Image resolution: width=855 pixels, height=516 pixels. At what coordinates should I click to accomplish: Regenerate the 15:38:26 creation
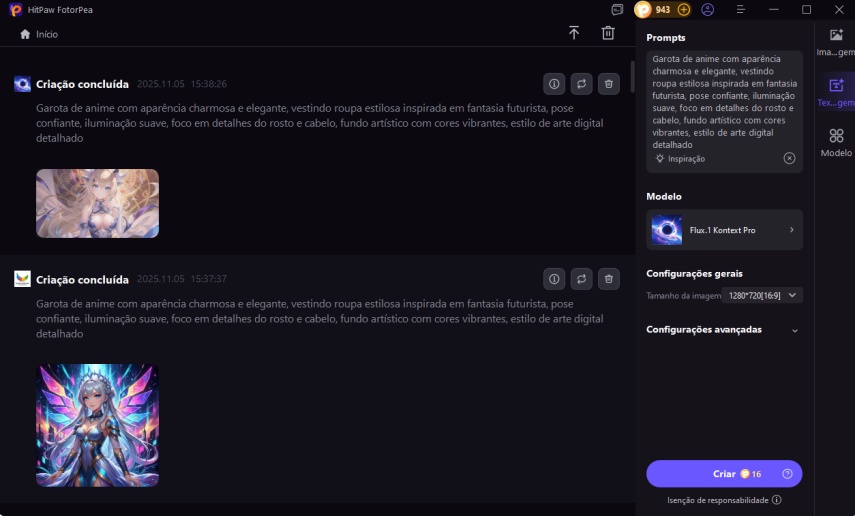581,84
